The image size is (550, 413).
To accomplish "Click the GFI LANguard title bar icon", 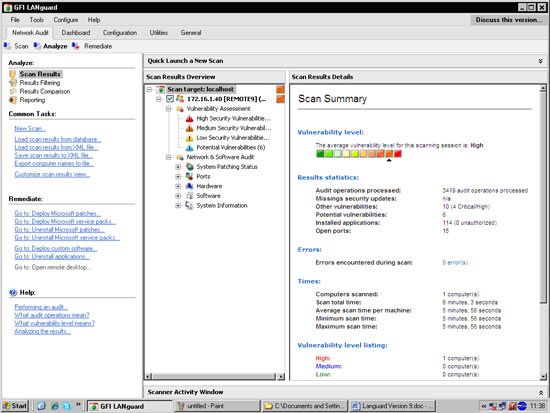I will coord(8,7).
